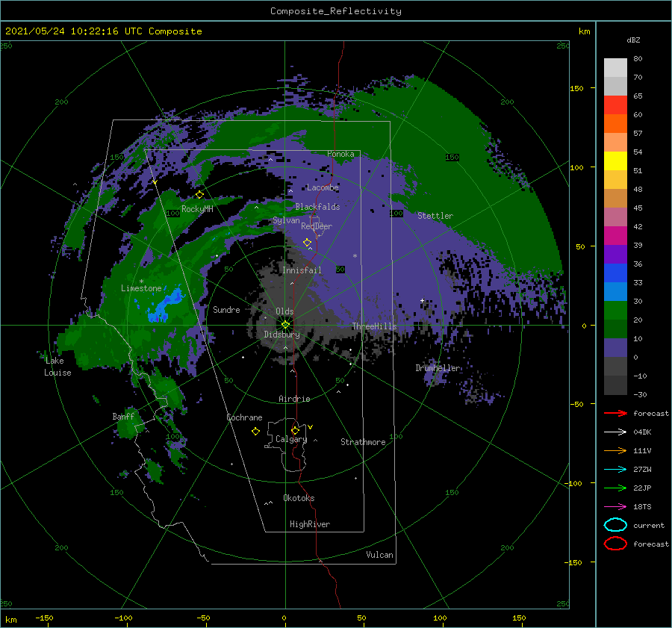Click the Drumheller town label
The image size is (672, 628).
(438, 368)
